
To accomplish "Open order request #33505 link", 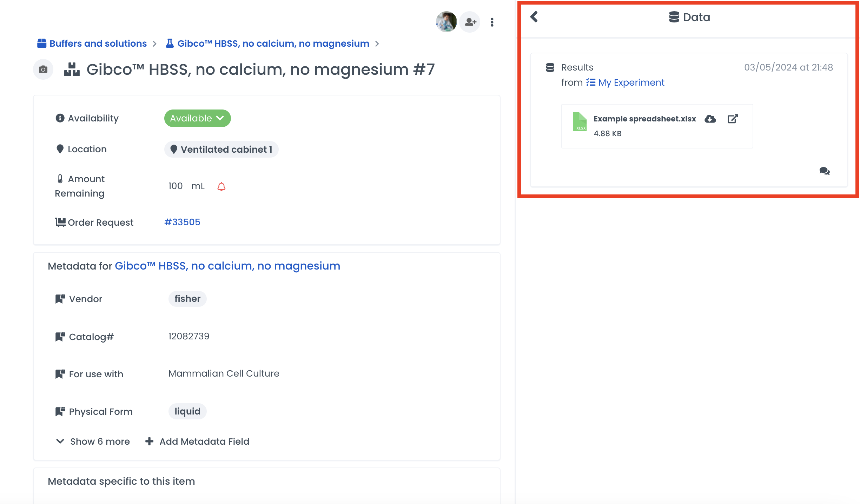I will pos(183,222).
